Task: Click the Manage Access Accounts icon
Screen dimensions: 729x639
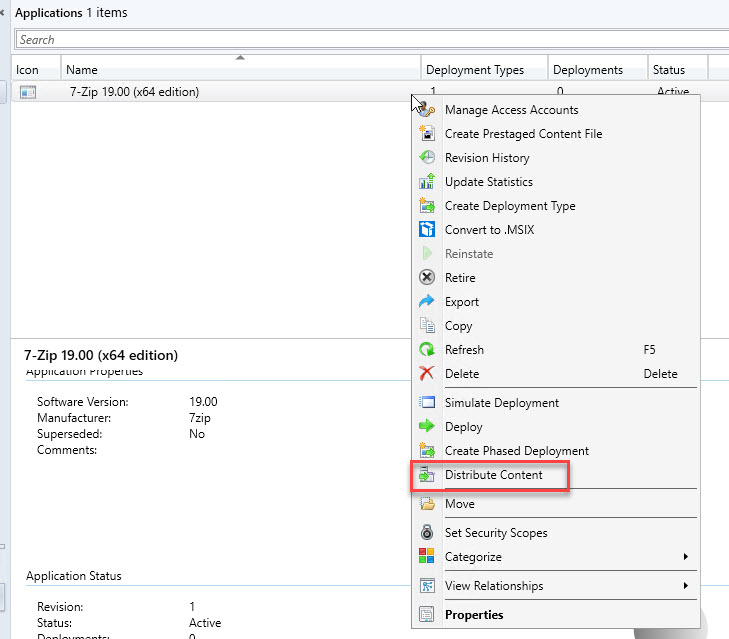Action: coord(427,110)
